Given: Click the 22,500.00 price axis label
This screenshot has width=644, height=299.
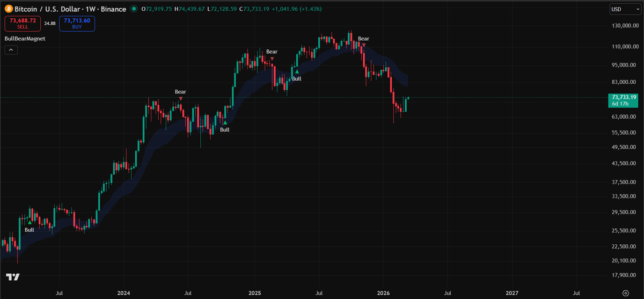Looking at the screenshot, I should [623, 246].
